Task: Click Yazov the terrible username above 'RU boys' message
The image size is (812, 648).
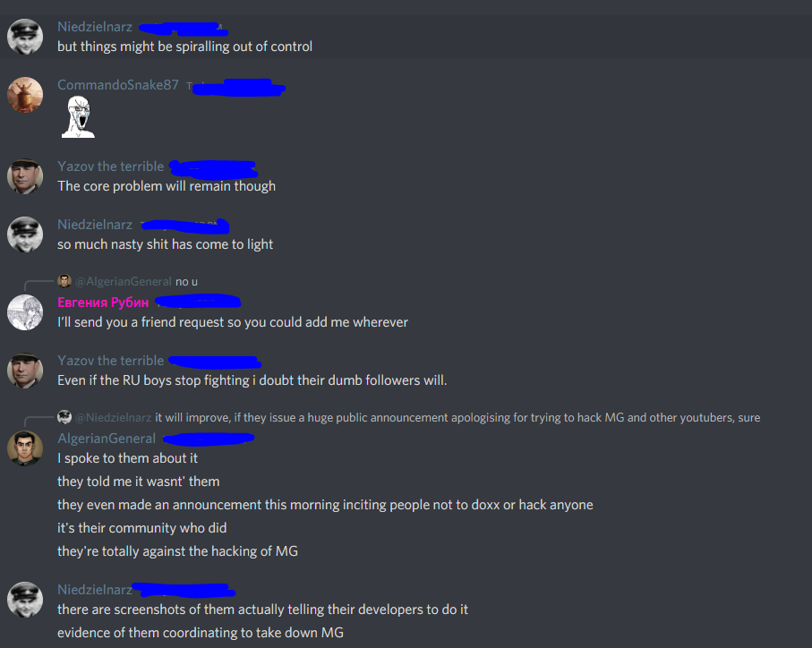Action: tap(110, 361)
